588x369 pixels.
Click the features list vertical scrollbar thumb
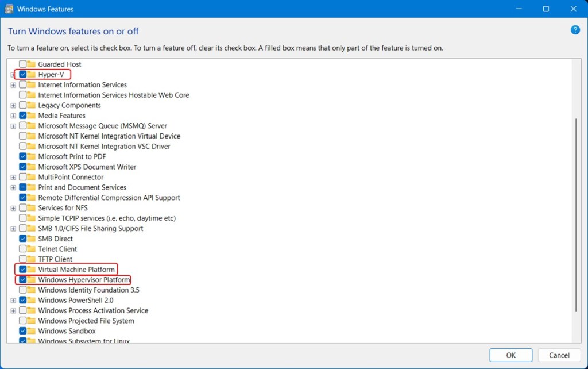click(576, 215)
